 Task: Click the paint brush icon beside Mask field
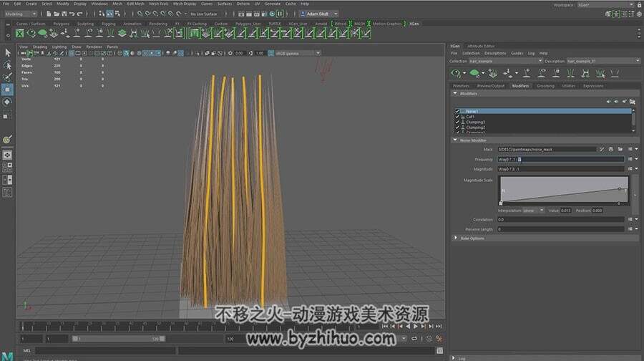click(x=602, y=149)
